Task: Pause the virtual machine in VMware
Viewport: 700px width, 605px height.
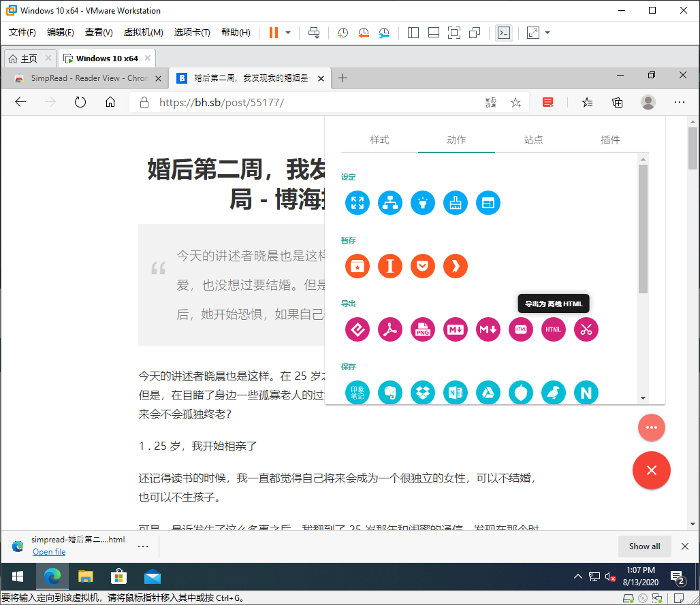Action: 274,33
